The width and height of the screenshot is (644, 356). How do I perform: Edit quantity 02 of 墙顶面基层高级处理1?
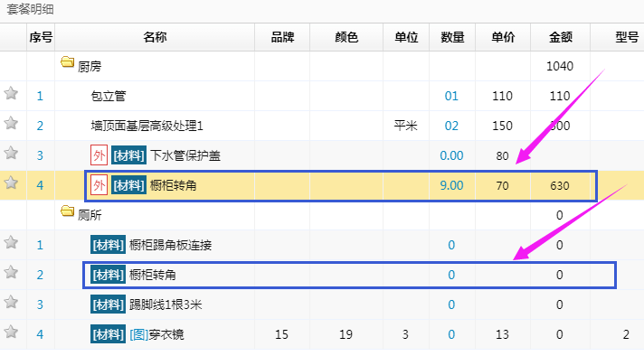(x=451, y=126)
